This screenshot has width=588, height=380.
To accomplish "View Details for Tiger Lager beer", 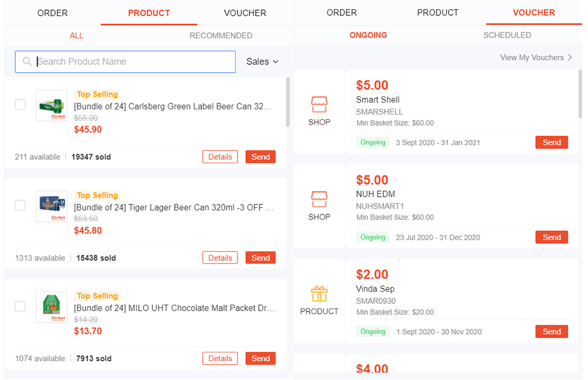I will (220, 258).
